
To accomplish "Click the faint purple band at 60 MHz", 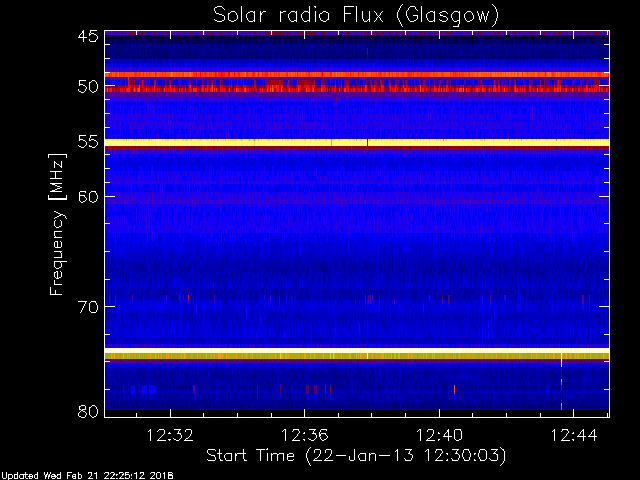I will 357,199.
